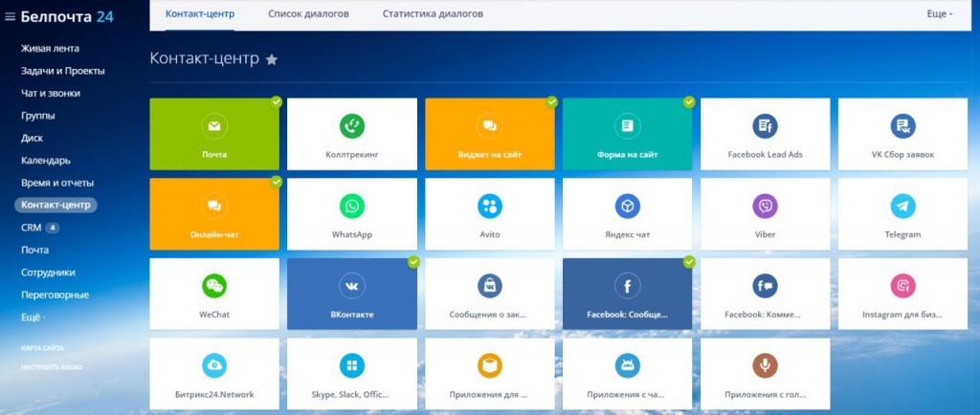Open Задачи и Проекты in the sidebar
The width and height of the screenshot is (980, 415).
click(x=62, y=71)
